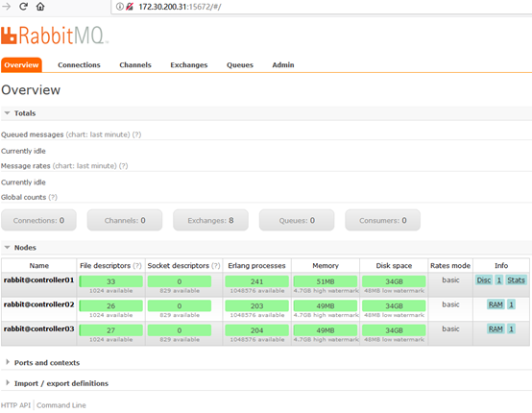
Task: Click the Erlang processes column header
Action: 256,266
